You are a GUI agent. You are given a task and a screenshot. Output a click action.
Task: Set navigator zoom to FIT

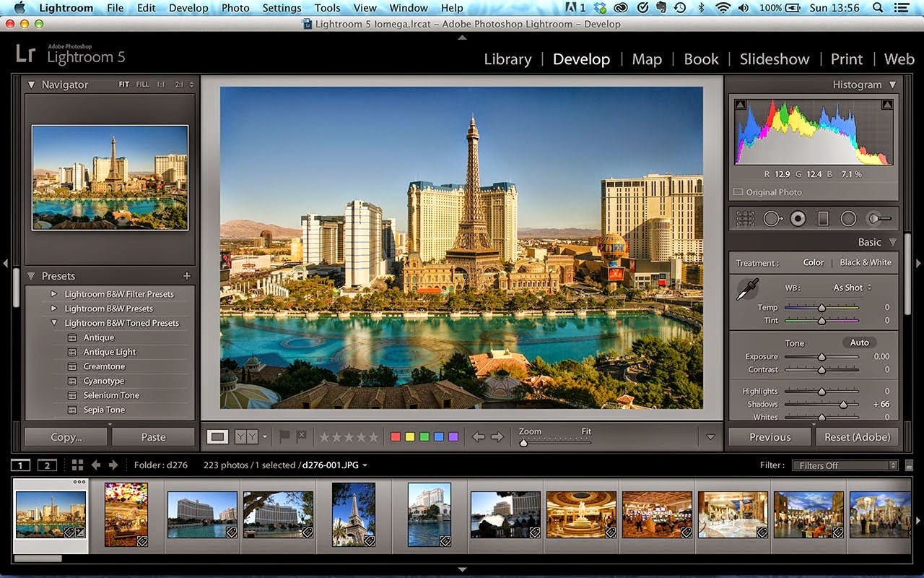click(124, 85)
